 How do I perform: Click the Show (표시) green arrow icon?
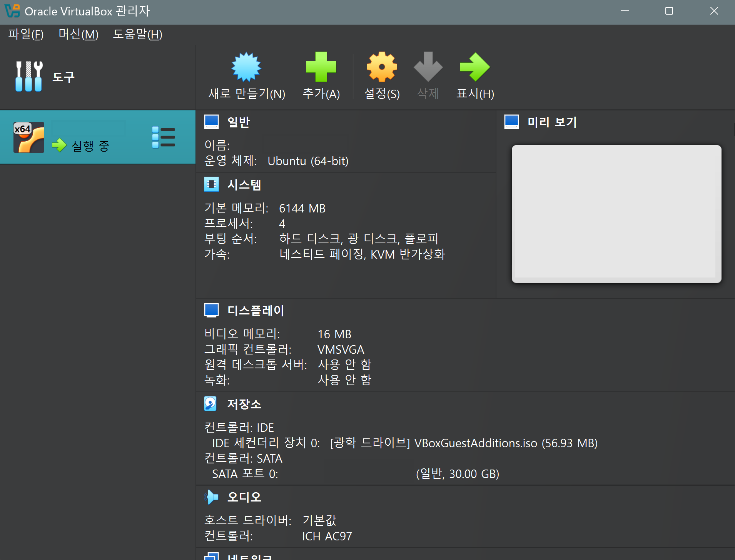[x=475, y=67]
